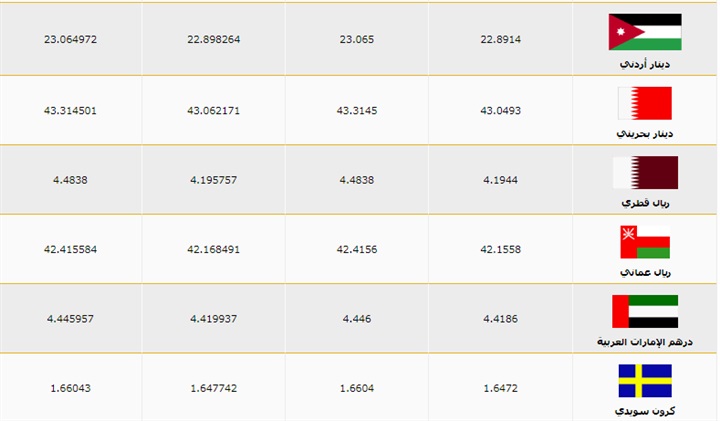This screenshot has width=720, height=421.
Task: Click the Omani riyal value 42.168491
Action: pyautogui.click(x=214, y=248)
